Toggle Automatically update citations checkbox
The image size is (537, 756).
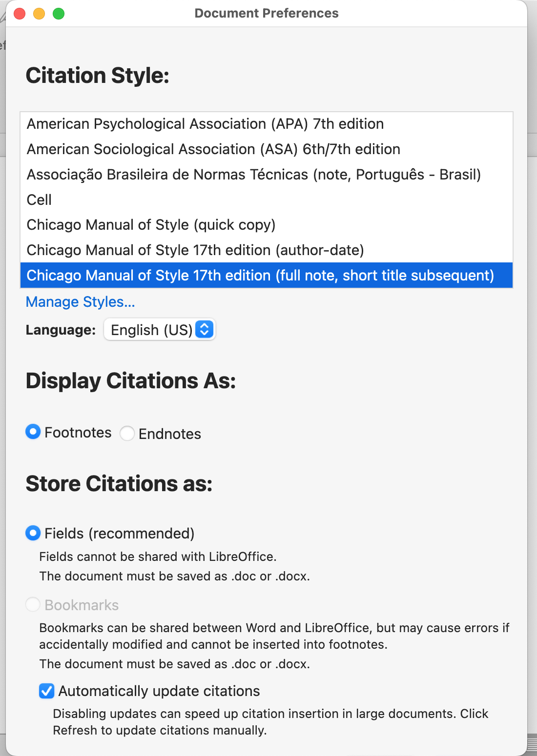coord(47,691)
